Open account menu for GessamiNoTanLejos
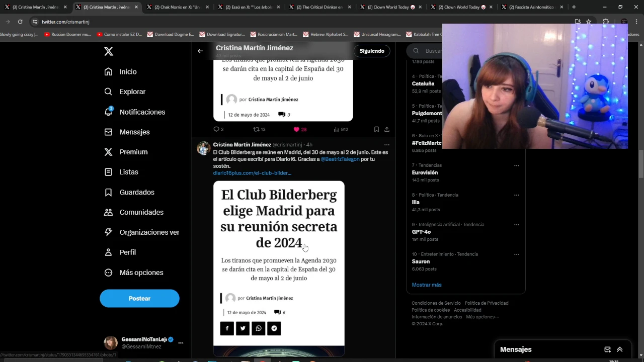644x362 pixels. tap(144, 343)
